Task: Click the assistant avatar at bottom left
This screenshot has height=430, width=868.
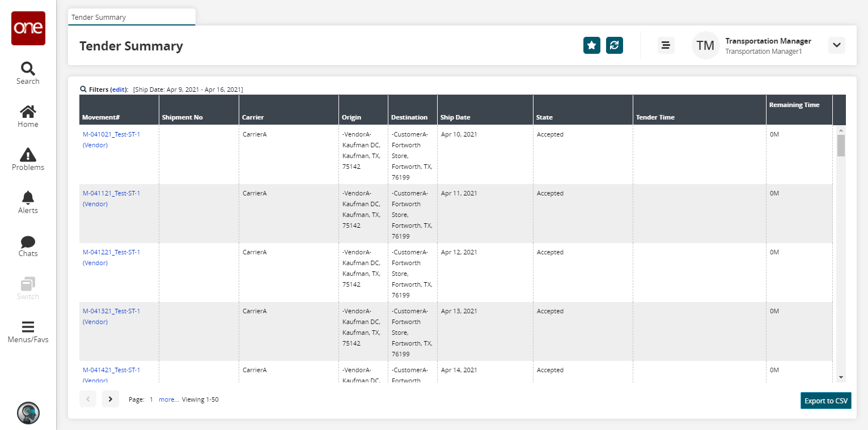Action: 28,413
